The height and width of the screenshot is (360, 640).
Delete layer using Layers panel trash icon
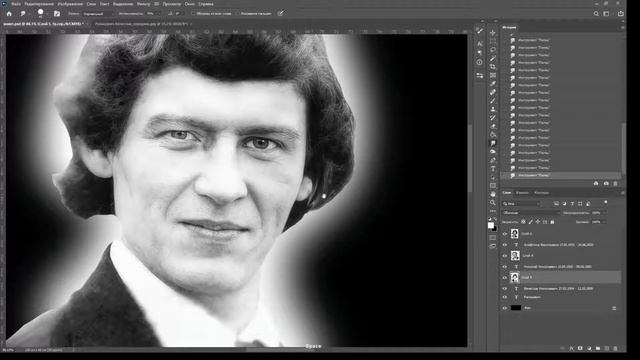pyautogui.click(x=616, y=348)
